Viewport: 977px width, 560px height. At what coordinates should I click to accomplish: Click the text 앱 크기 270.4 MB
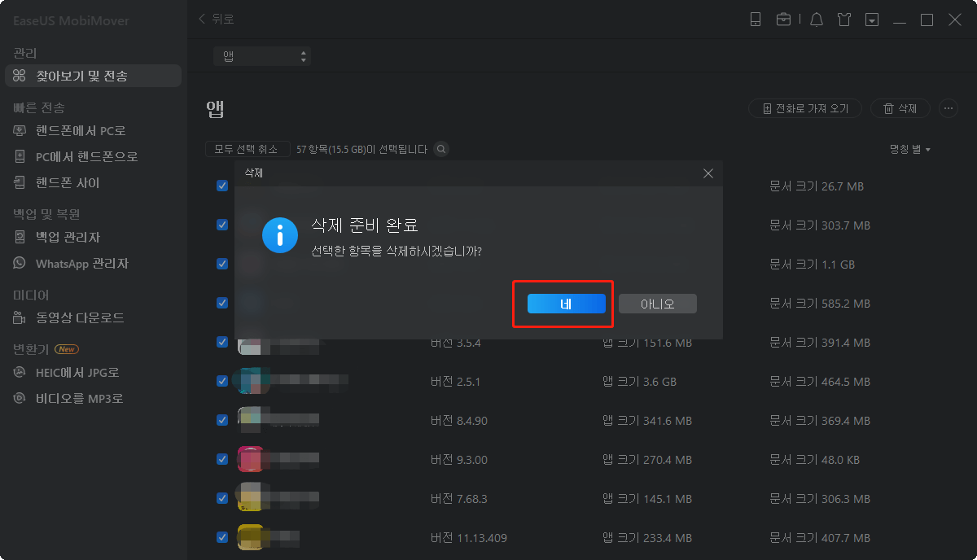647,460
